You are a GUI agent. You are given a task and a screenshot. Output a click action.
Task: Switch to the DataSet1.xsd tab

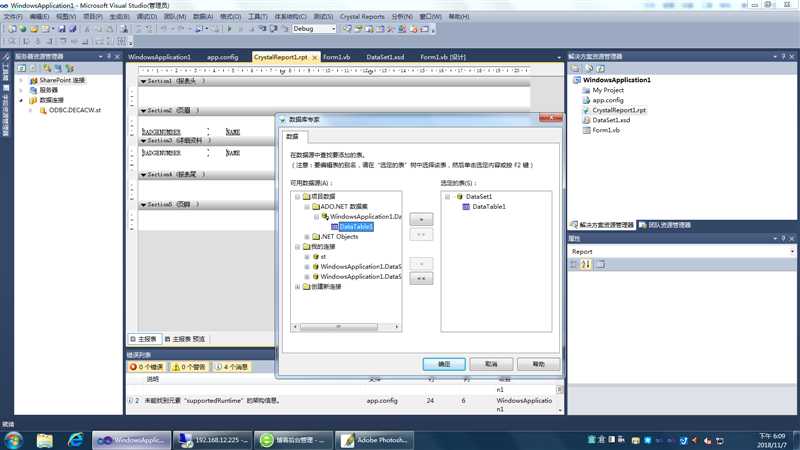385,57
